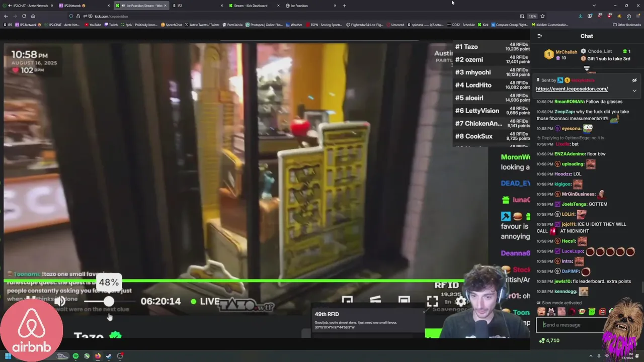Open the 4,710 channel points balance

tap(549, 340)
